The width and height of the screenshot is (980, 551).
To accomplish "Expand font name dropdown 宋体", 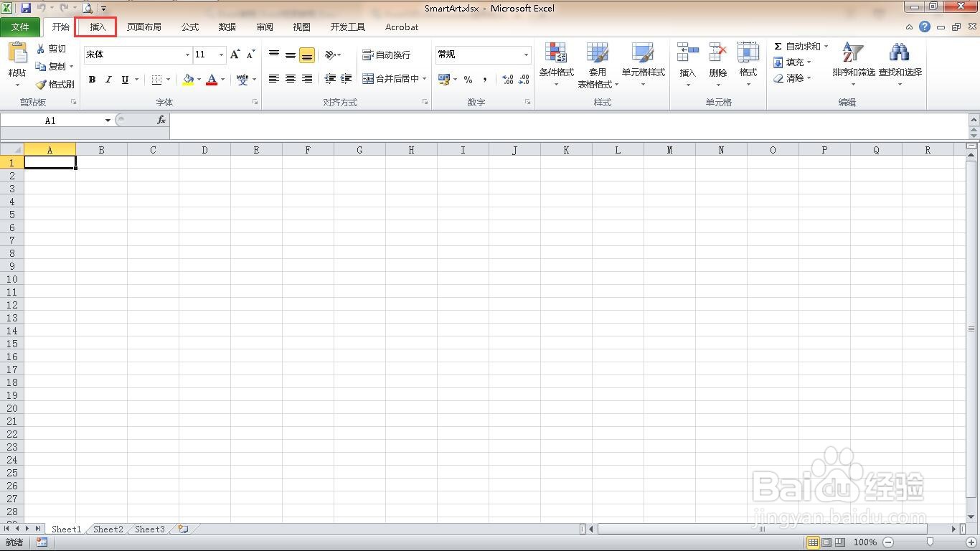I will pyautogui.click(x=187, y=55).
